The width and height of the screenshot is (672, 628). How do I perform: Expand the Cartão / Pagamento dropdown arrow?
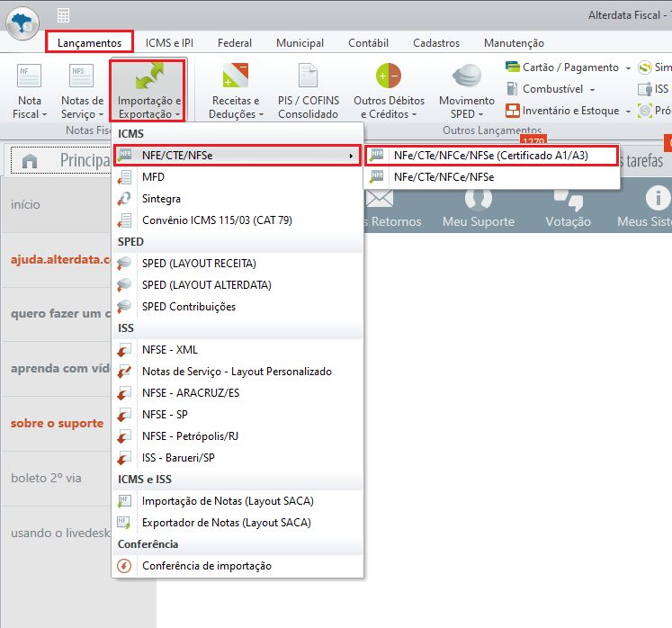628,67
